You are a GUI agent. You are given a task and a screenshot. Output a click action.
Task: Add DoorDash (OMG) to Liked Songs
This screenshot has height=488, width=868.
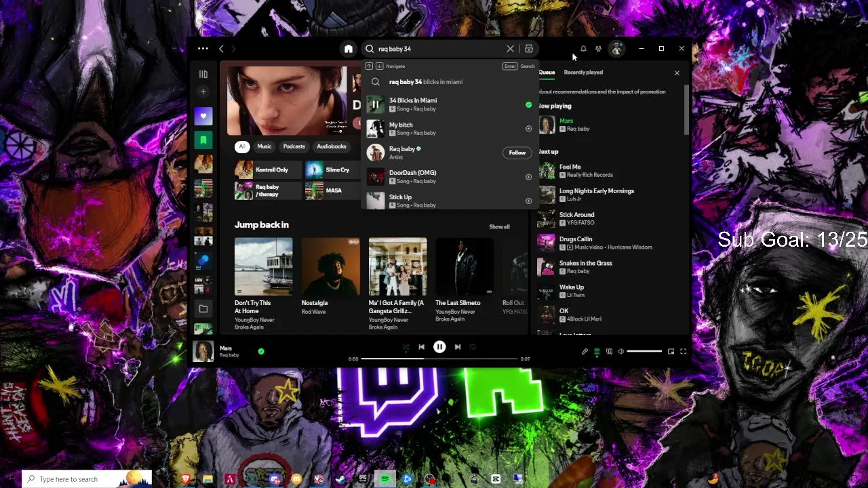pos(529,177)
